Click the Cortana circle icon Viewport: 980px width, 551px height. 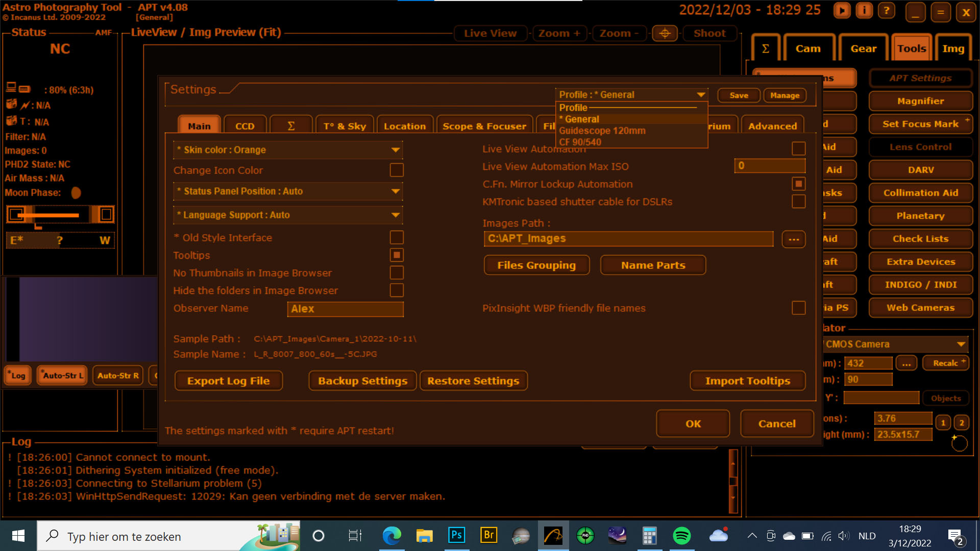point(318,536)
